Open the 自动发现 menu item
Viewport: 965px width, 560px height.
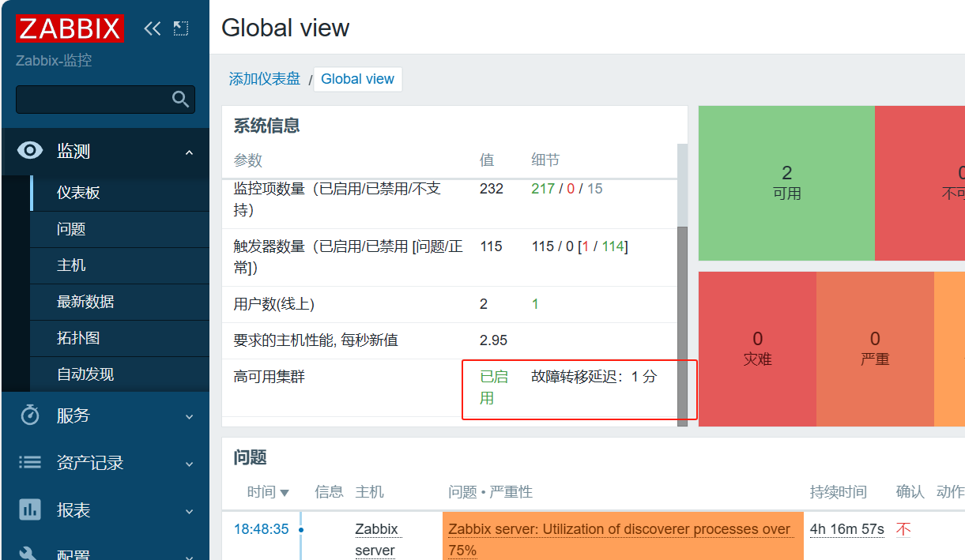[x=119, y=374]
